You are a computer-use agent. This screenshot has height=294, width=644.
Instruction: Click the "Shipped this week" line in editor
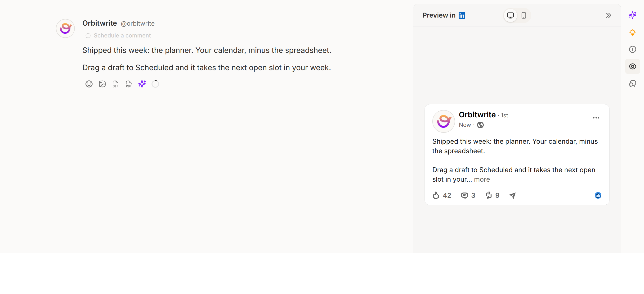point(207,50)
